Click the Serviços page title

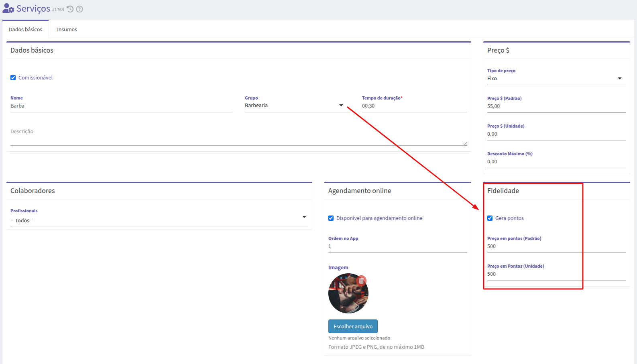click(x=33, y=8)
